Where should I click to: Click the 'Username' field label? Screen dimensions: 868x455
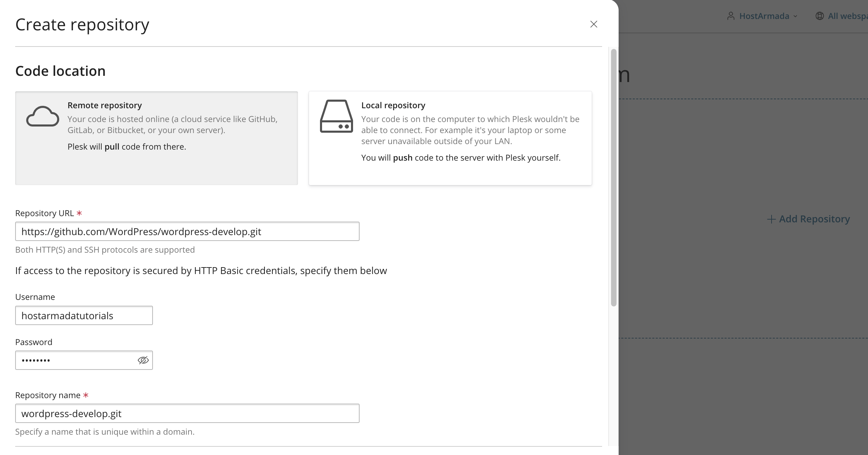[x=35, y=297]
